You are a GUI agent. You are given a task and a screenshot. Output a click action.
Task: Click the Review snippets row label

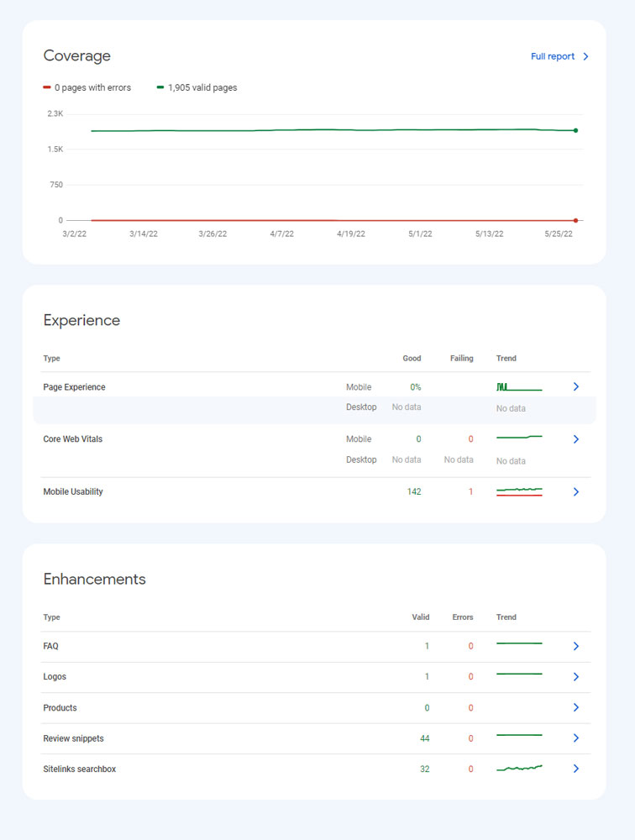pyautogui.click(x=73, y=738)
